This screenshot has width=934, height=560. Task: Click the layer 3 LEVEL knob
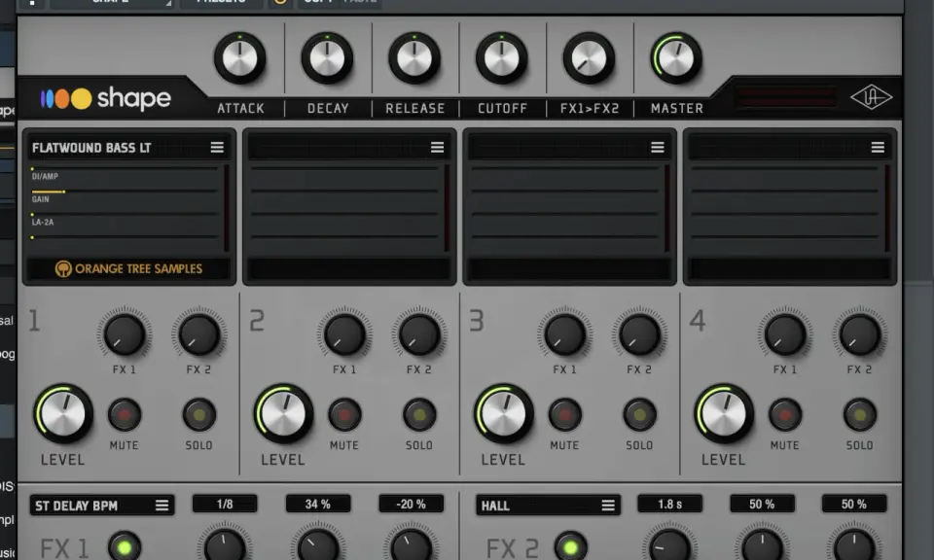click(x=504, y=413)
